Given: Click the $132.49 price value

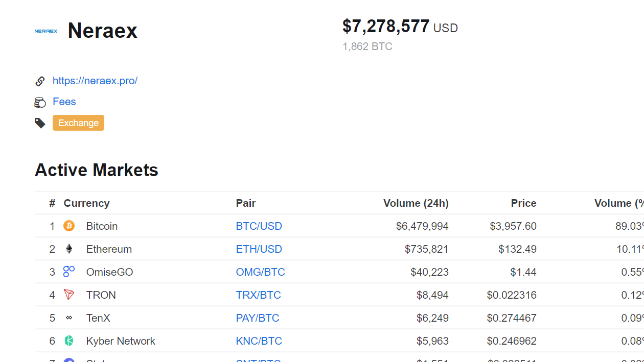Looking at the screenshot, I should pyautogui.click(x=518, y=249).
